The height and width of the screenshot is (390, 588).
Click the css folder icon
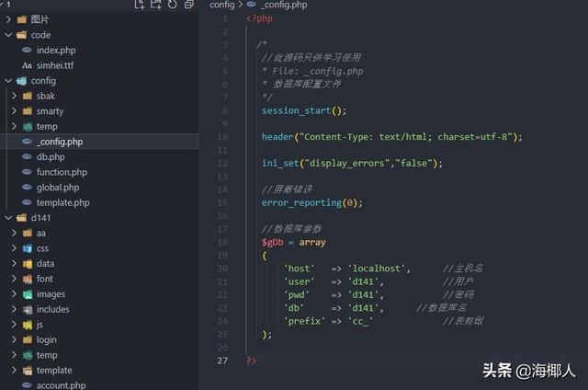(28, 248)
